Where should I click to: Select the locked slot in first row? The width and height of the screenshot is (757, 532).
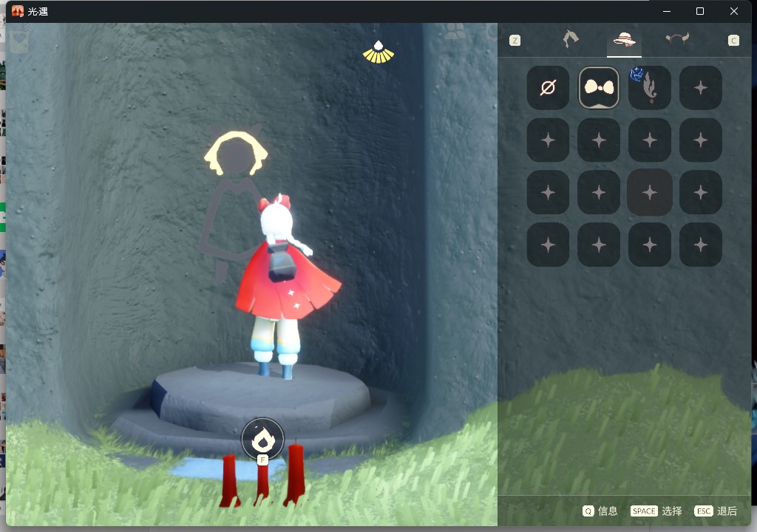tap(701, 88)
